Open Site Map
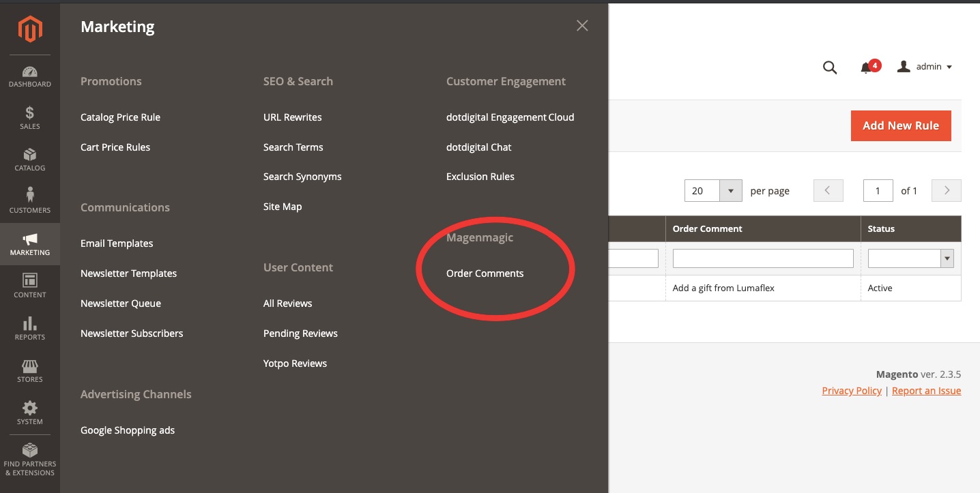This screenshot has width=980, height=493. click(283, 207)
